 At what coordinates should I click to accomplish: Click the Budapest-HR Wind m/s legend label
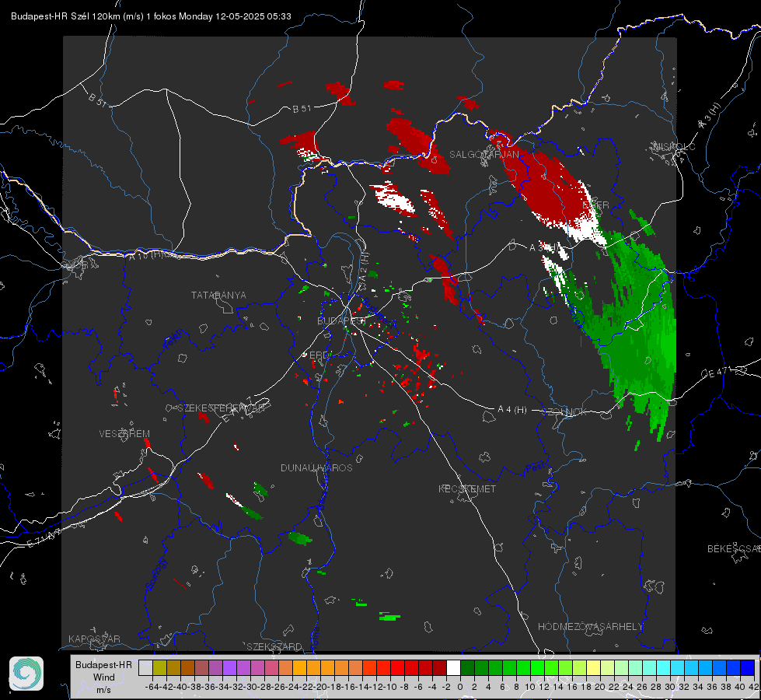103,677
